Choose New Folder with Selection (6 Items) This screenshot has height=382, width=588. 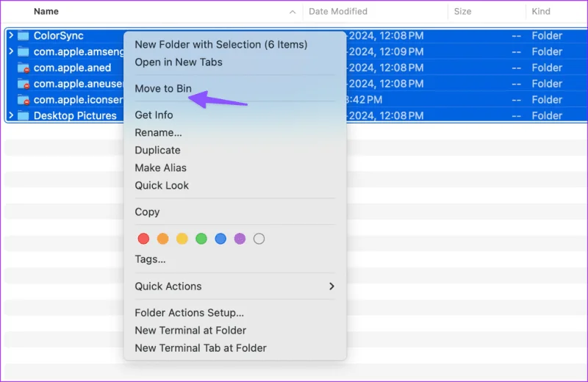(x=221, y=45)
